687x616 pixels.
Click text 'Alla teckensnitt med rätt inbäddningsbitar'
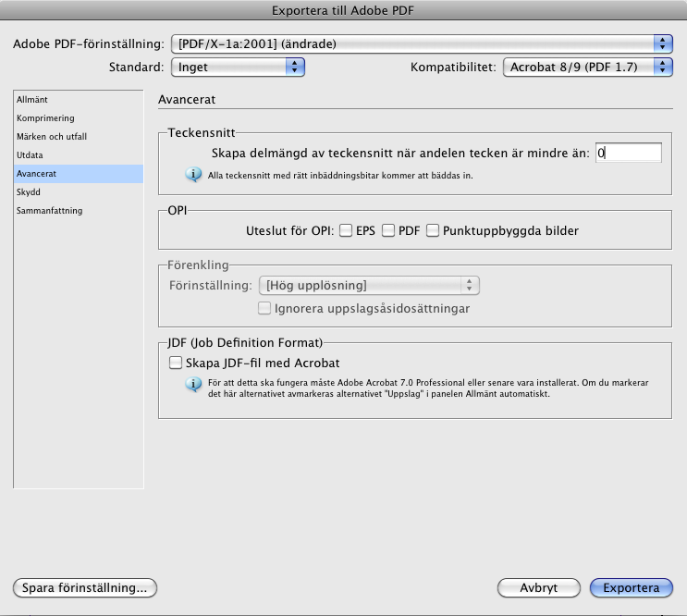[293, 176]
